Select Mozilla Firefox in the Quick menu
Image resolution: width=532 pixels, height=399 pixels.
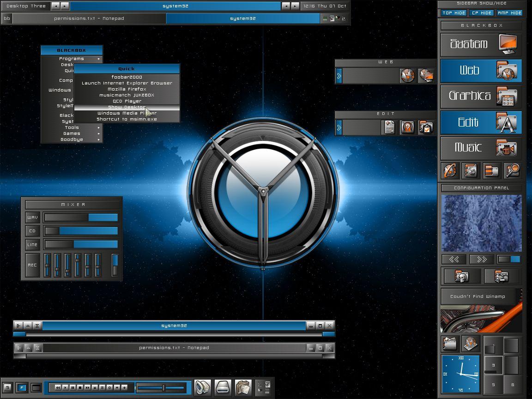pyautogui.click(x=127, y=89)
